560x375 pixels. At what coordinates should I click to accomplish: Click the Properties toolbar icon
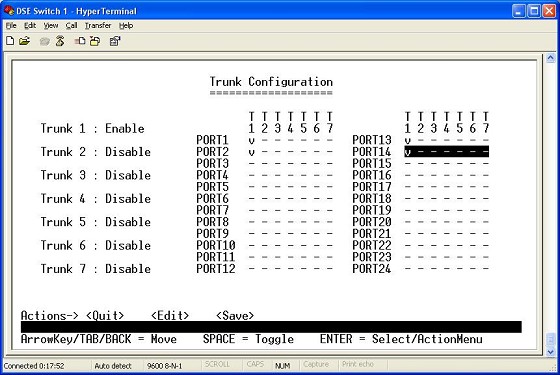click(115, 41)
